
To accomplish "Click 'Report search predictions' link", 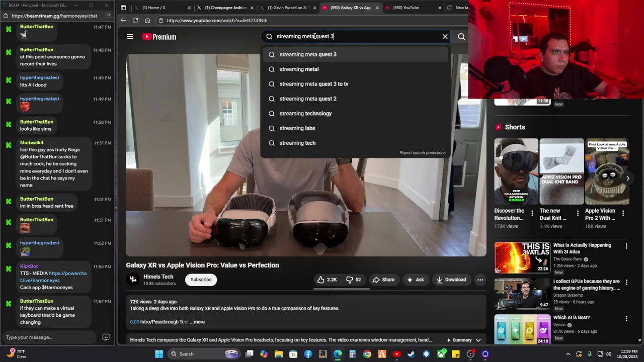I will coord(422,153).
